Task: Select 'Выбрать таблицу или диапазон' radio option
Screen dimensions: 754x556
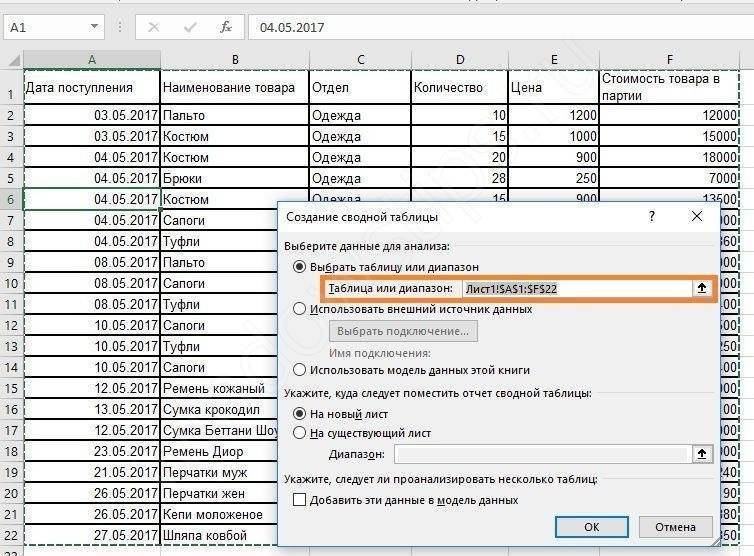Action: (x=299, y=267)
